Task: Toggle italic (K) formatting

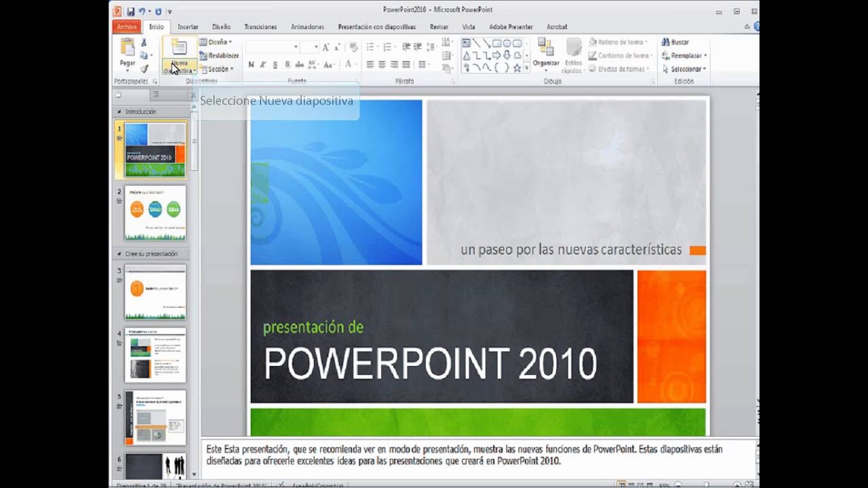Action: click(263, 64)
